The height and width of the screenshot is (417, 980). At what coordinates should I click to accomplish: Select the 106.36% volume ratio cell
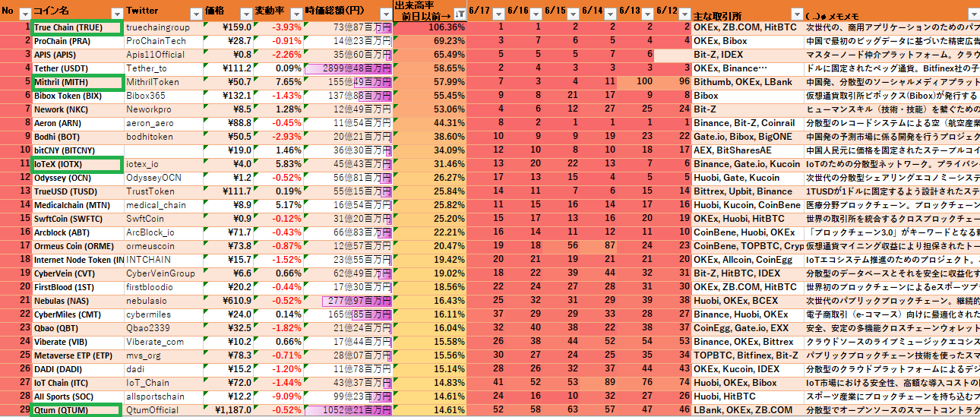tap(430, 27)
